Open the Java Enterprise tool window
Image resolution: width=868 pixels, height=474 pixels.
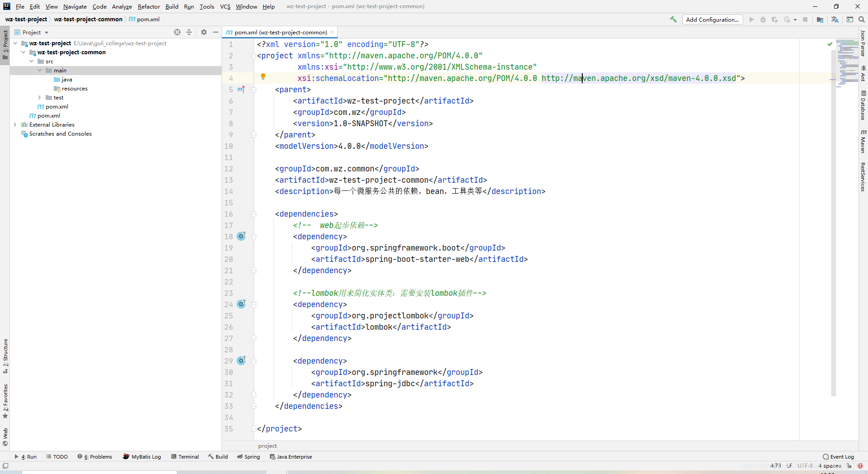[x=291, y=457]
